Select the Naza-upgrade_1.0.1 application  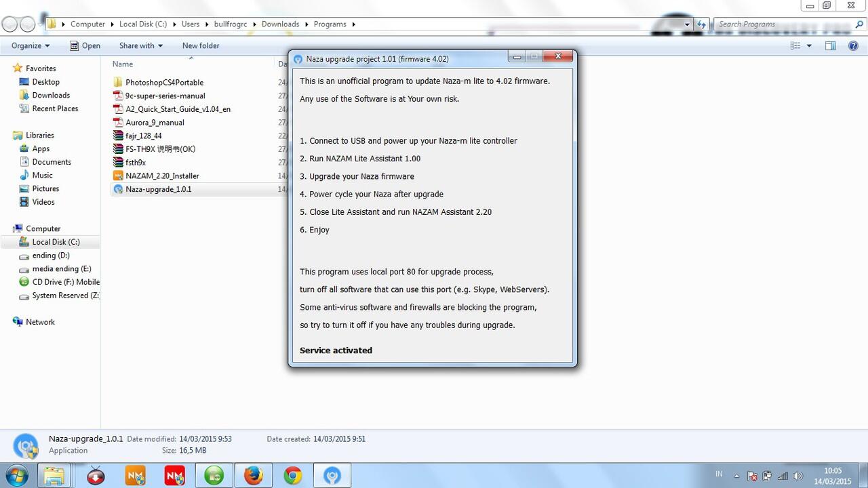pos(158,189)
